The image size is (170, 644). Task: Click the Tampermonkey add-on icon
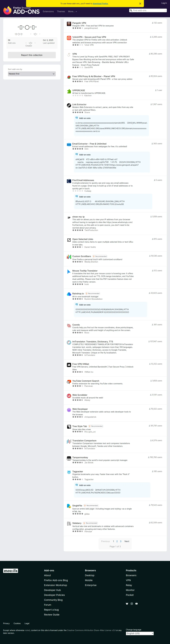69,458
